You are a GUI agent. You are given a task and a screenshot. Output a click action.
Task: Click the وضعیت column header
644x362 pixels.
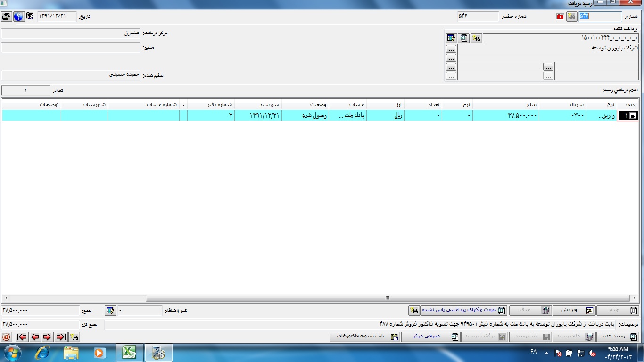click(305, 104)
